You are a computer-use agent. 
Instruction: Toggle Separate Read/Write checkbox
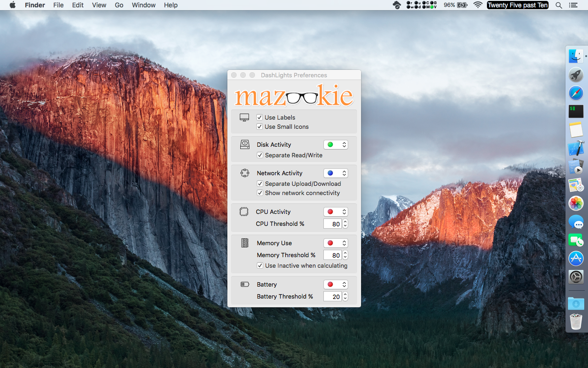tap(260, 155)
